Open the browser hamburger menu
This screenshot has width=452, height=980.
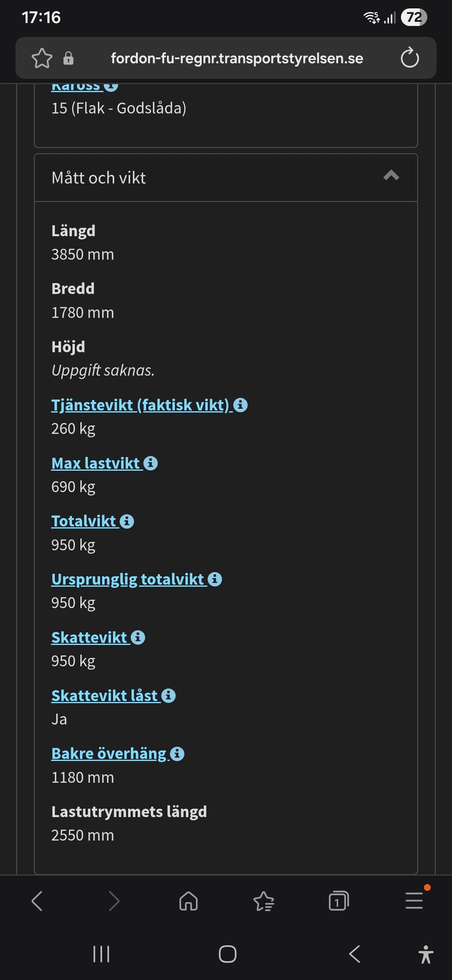(414, 900)
